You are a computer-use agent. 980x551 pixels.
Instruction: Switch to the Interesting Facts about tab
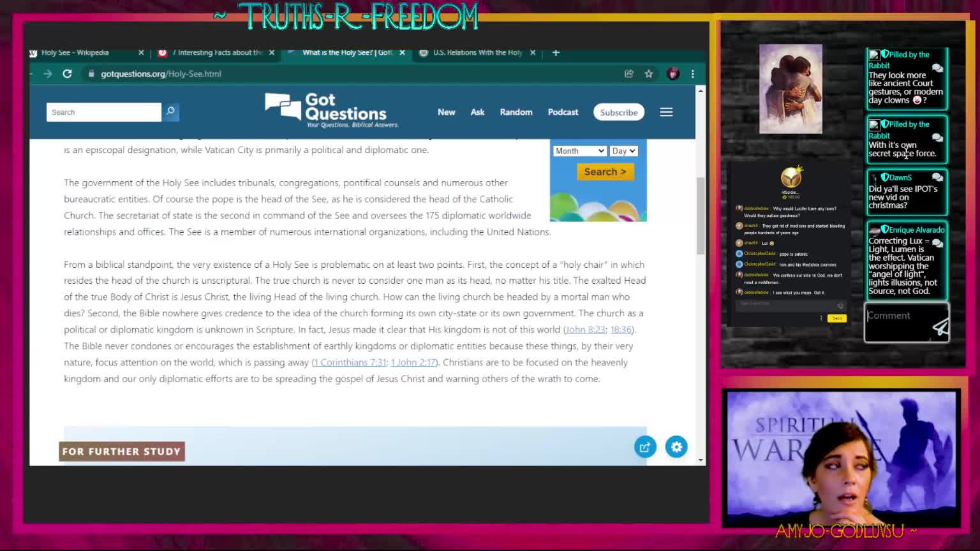click(216, 53)
